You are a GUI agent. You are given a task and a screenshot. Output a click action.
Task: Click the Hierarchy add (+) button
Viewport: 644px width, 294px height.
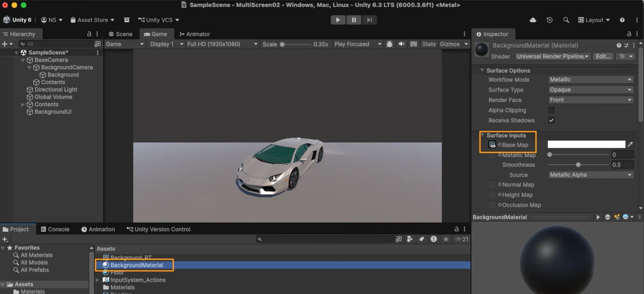[x=4, y=44]
